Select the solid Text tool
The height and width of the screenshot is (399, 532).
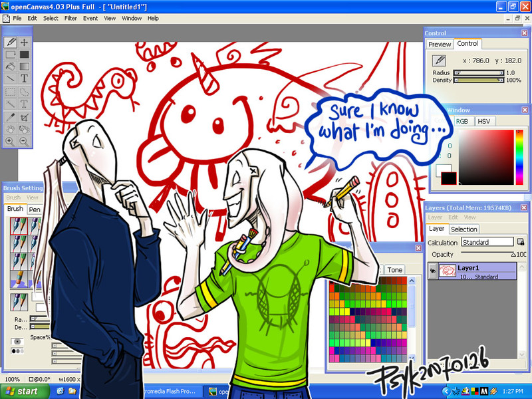(24, 78)
